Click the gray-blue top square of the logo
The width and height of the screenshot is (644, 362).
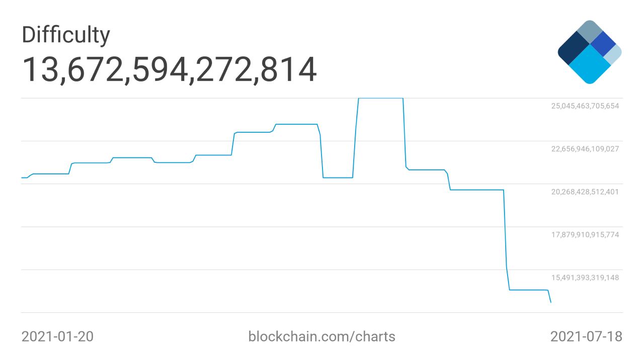pyautogui.click(x=589, y=33)
